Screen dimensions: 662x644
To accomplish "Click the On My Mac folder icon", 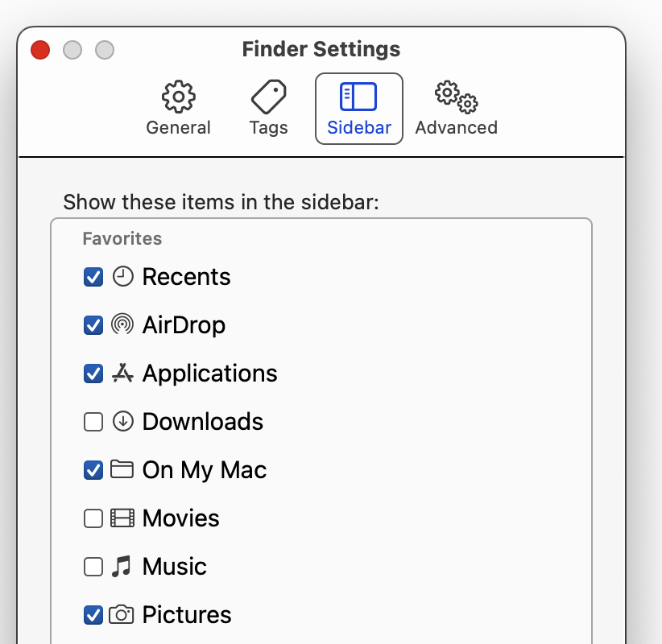I will (x=122, y=470).
